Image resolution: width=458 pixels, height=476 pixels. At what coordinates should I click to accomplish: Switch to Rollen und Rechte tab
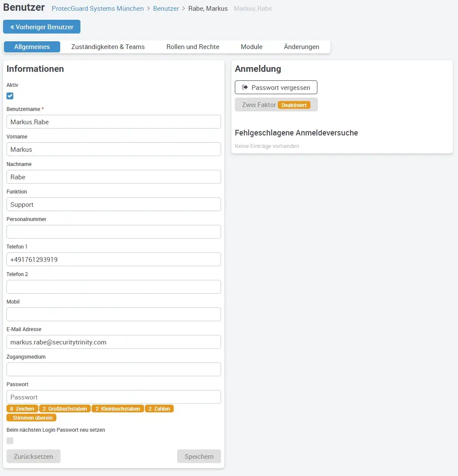(193, 47)
